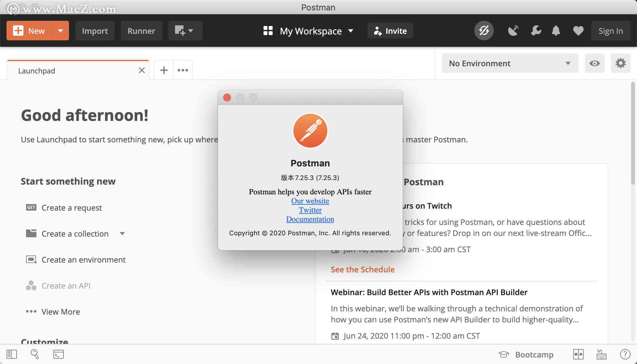The image size is (637, 364).
Task: Click the wrench/settings tool icon
Action: pyautogui.click(x=536, y=31)
